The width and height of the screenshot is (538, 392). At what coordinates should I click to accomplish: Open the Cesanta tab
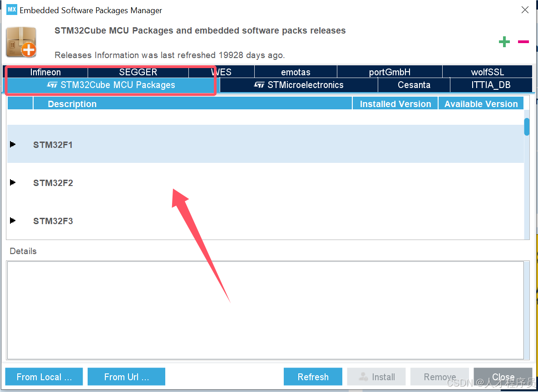pyautogui.click(x=414, y=85)
